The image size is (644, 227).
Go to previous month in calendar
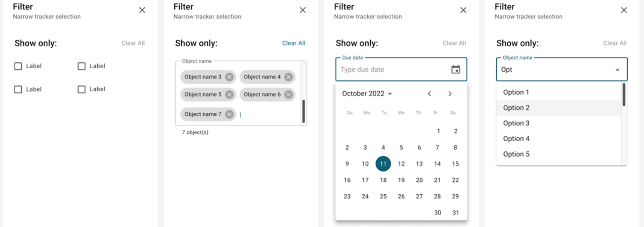430,94
